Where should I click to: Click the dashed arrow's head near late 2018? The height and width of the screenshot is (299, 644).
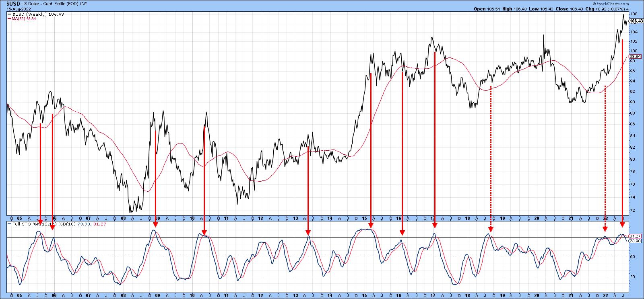click(x=490, y=230)
